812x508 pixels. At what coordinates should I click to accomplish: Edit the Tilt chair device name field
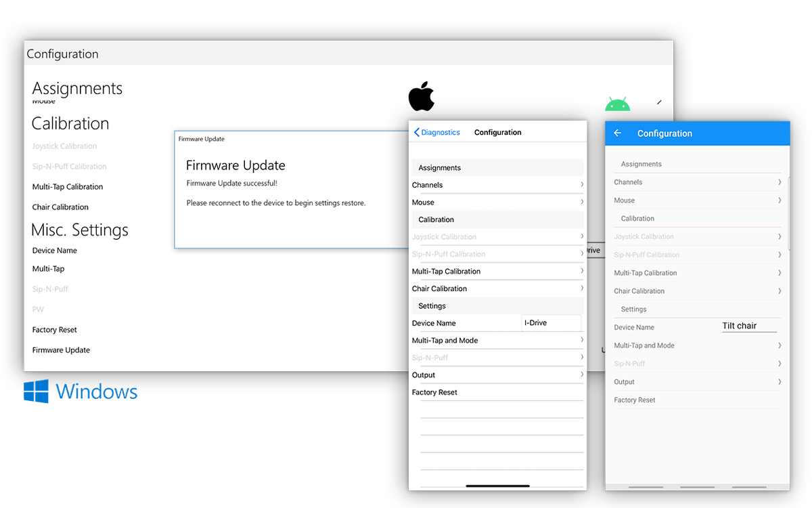coord(748,326)
